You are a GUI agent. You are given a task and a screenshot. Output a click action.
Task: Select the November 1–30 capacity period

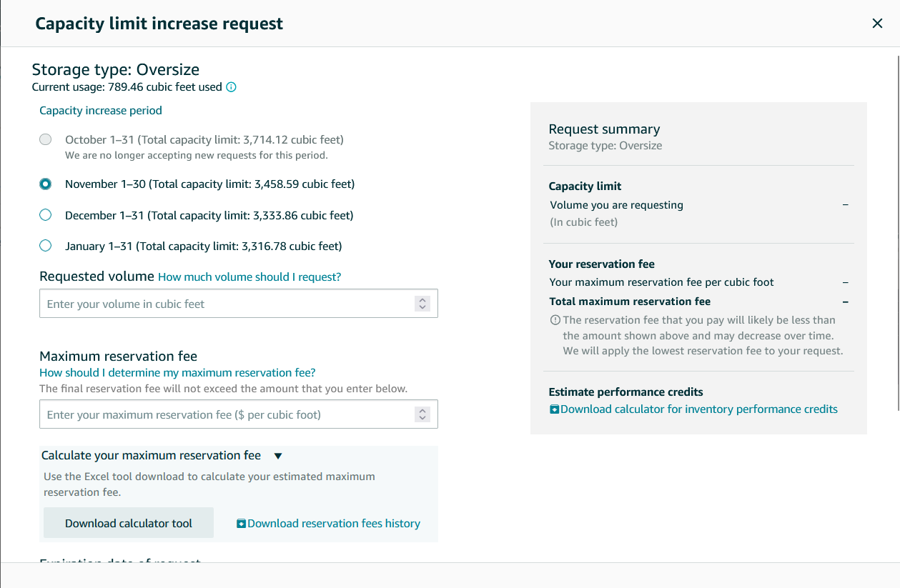pyautogui.click(x=46, y=184)
